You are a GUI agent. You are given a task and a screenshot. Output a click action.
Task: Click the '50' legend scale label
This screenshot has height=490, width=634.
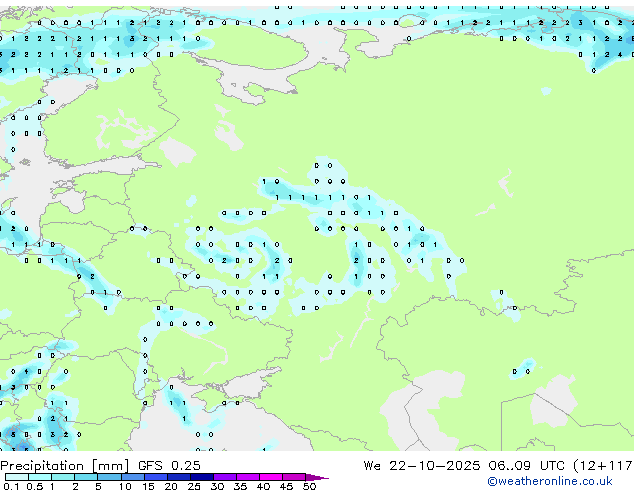click(x=309, y=486)
